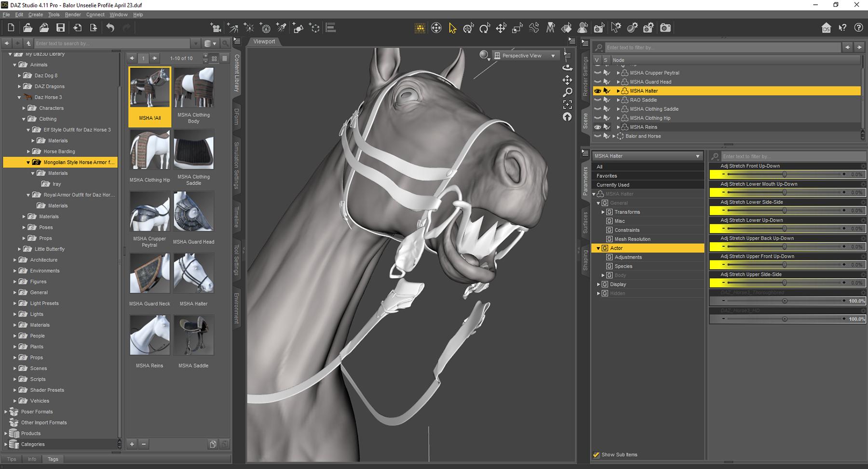868x469 pixels.
Task: Expand the Transforms parameter group
Action: 603,212
